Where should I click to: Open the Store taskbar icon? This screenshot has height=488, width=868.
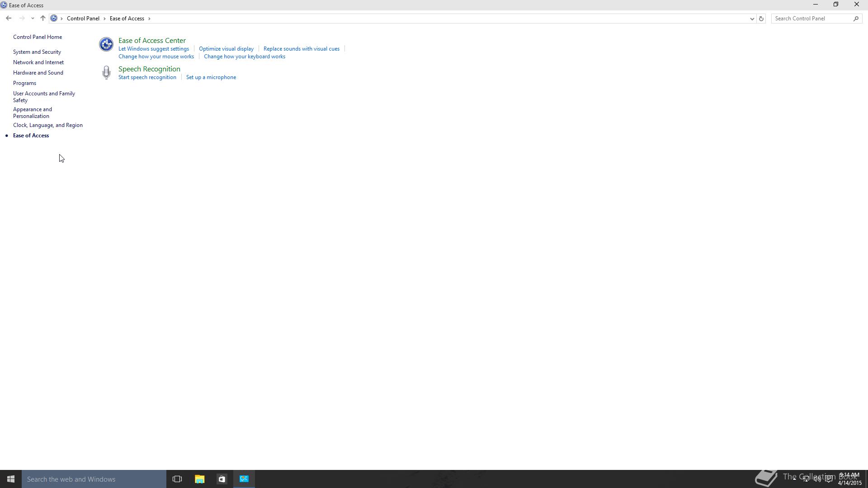[222, 479]
